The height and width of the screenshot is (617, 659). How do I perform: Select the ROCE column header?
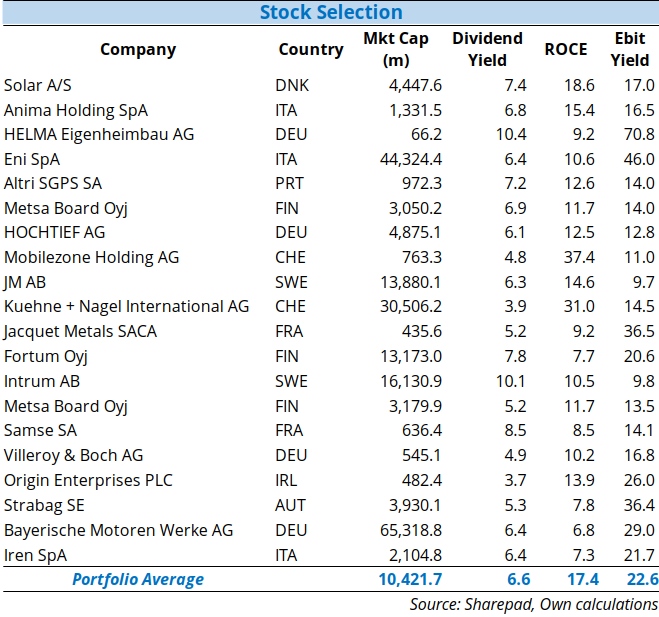565,49
